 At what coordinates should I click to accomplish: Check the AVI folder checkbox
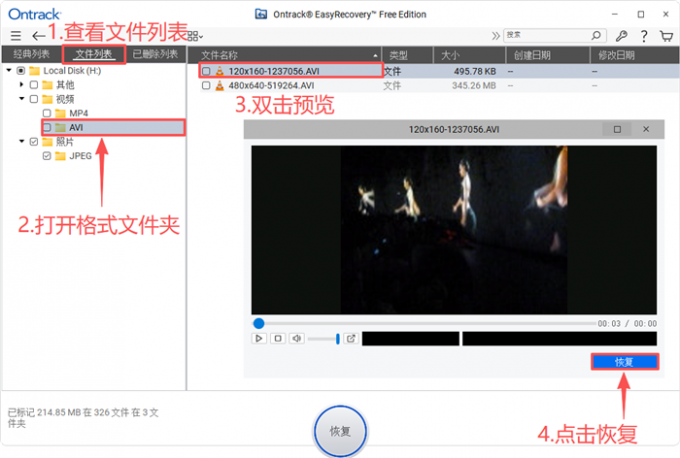[47, 128]
